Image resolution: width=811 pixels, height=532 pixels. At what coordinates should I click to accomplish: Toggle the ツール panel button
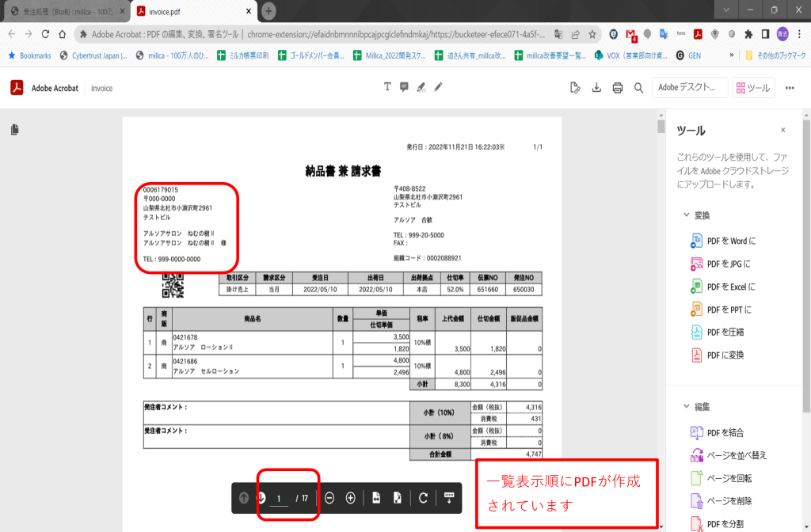tap(752, 88)
